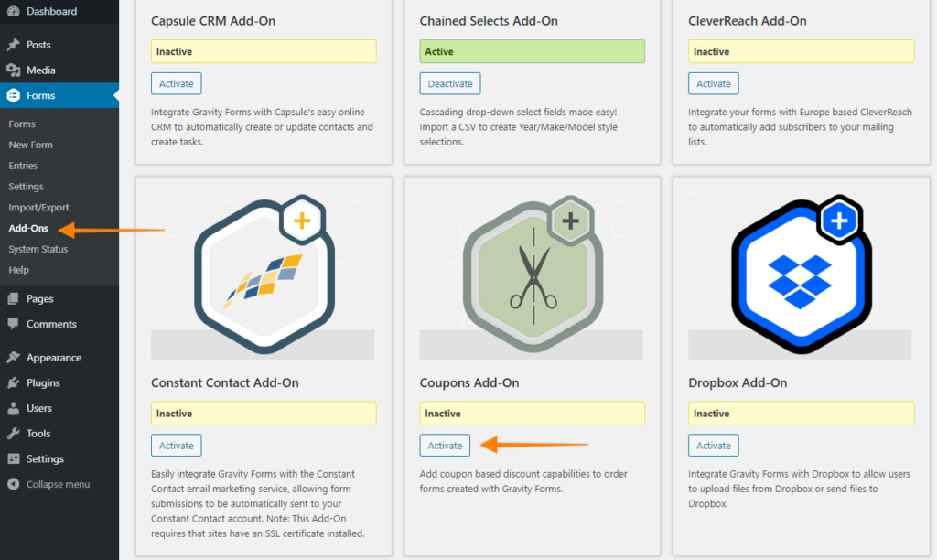Image resolution: width=937 pixels, height=560 pixels.
Task: Click the Plugins plug icon
Action: [13, 383]
